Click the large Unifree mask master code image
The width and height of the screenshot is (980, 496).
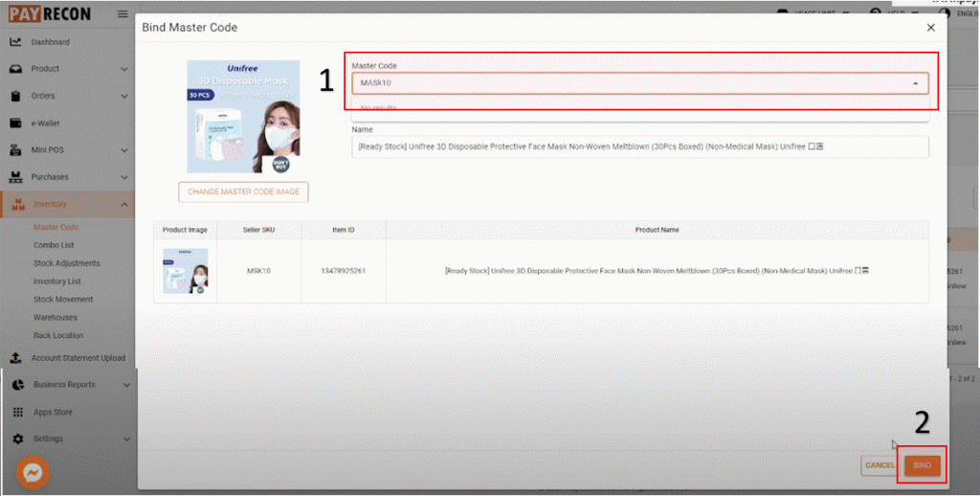[243, 116]
